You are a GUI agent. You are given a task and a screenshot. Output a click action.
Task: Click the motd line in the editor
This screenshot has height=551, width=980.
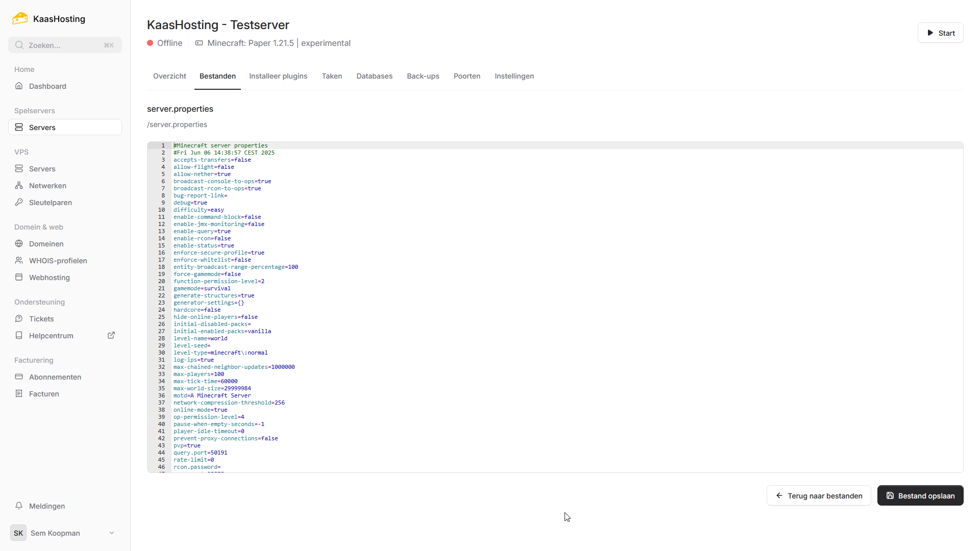[212, 395]
